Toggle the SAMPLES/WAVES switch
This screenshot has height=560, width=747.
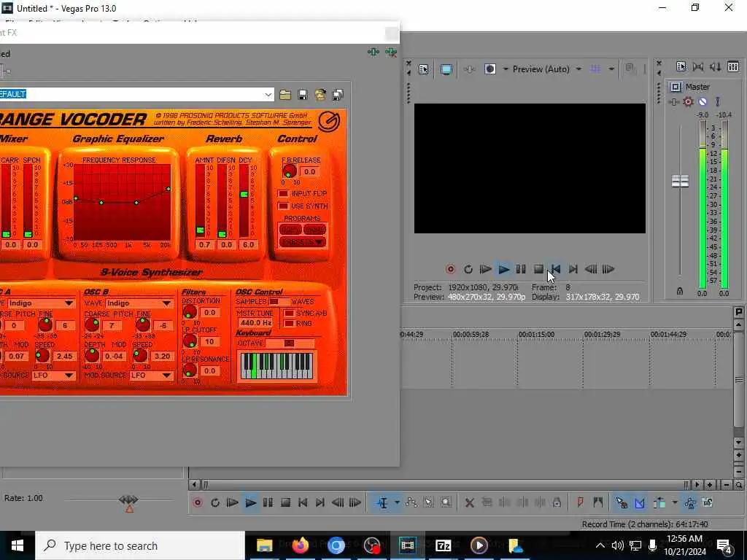point(279,302)
